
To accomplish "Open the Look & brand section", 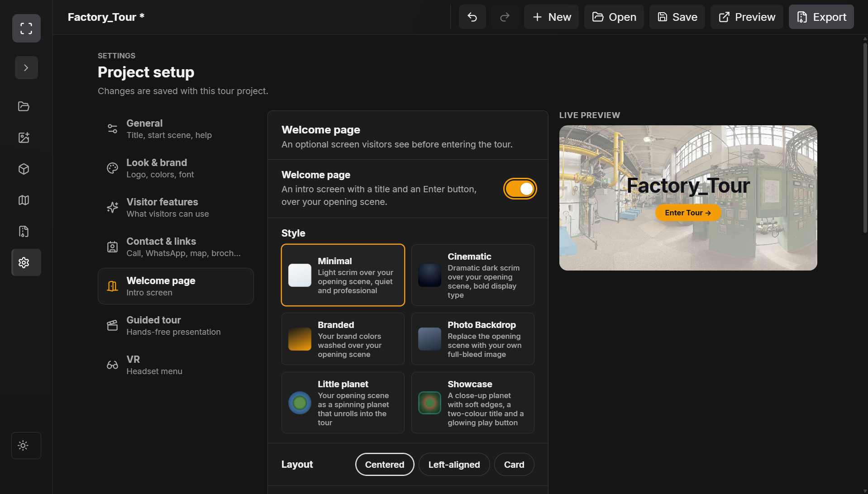I will 176,168.
